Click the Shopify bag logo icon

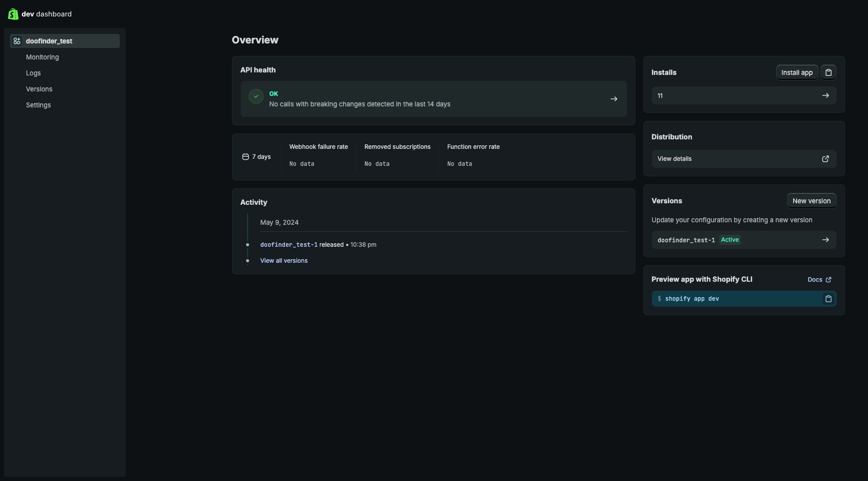point(13,14)
